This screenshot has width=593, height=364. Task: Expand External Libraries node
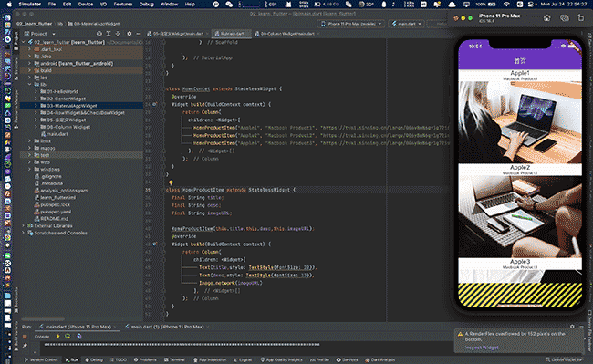pyautogui.click(x=23, y=225)
